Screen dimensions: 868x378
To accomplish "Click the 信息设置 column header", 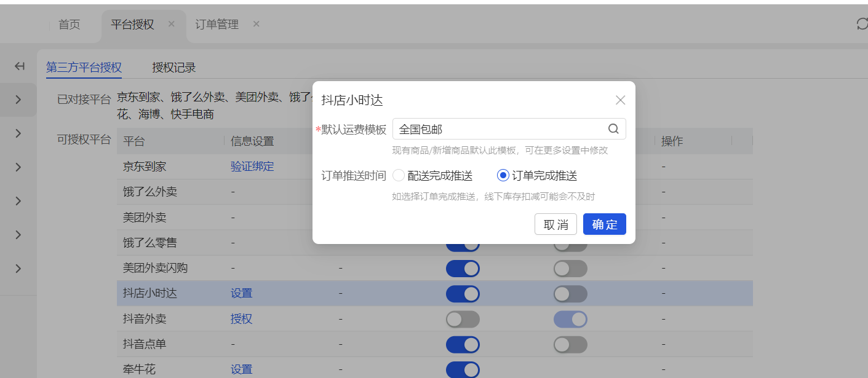I will pyautogui.click(x=252, y=141).
